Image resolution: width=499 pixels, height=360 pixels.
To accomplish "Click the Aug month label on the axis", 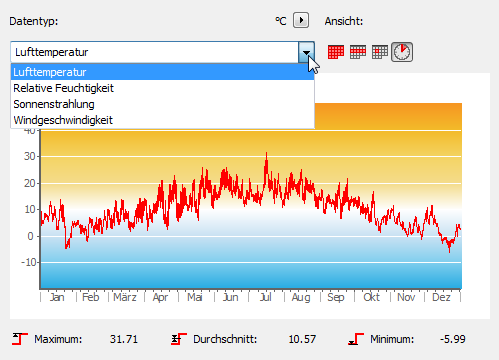I will (301, 297).
